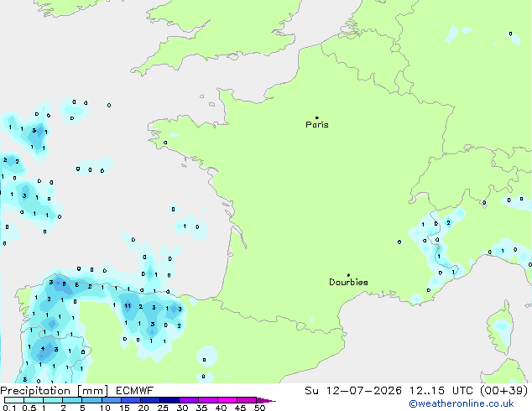532x411 pixels.
Task: Click the Paris city label
Action: 317,125
